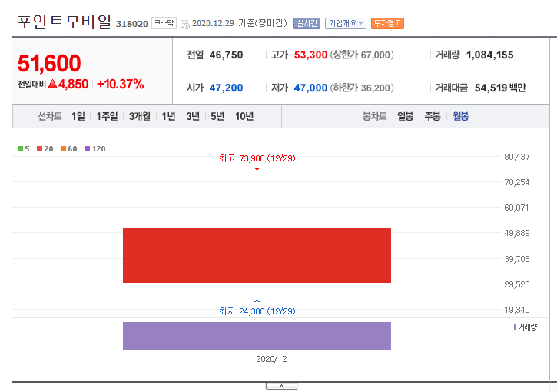Screen dimensions: 557x392
Task: Click the current price 51,600
Action: coord(49,63)
